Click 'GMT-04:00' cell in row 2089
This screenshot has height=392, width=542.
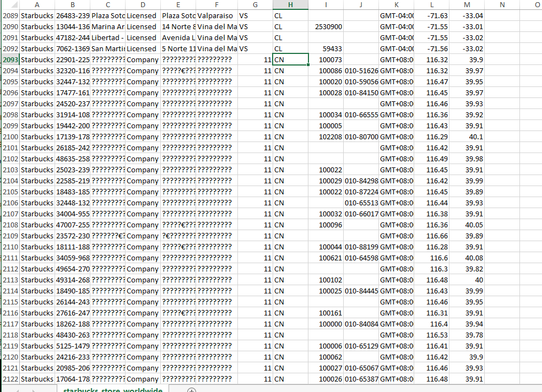pyautogui.click(x=396, y=15)
